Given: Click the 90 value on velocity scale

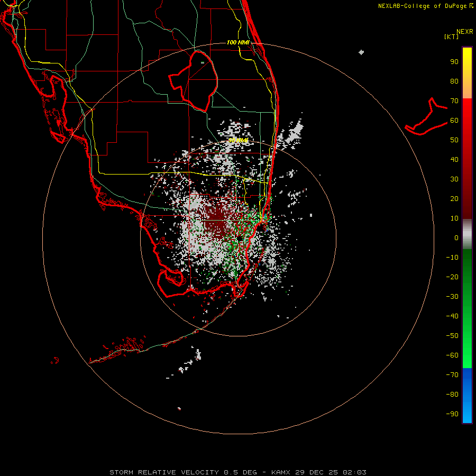Looking at the screenshot, I should click(454, 62).
